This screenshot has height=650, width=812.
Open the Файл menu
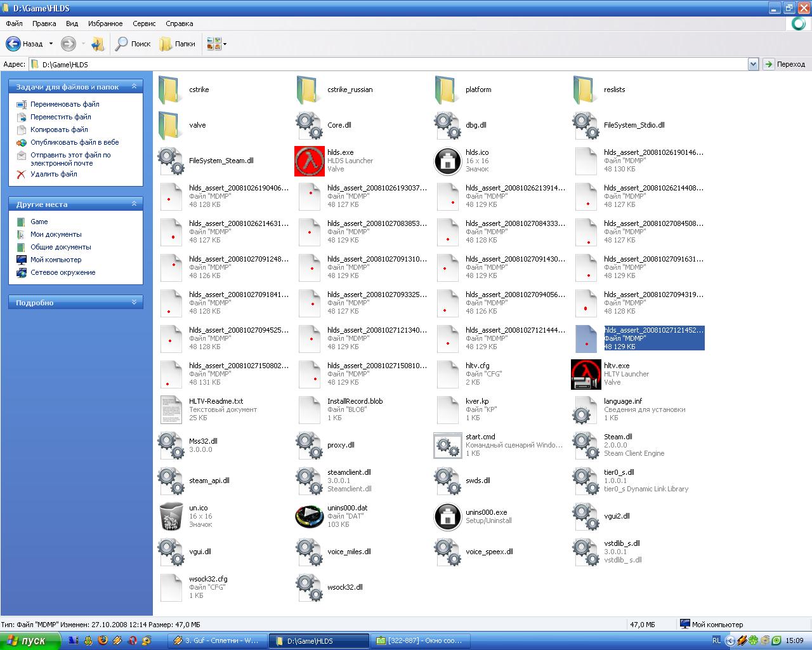coord(14,23)
